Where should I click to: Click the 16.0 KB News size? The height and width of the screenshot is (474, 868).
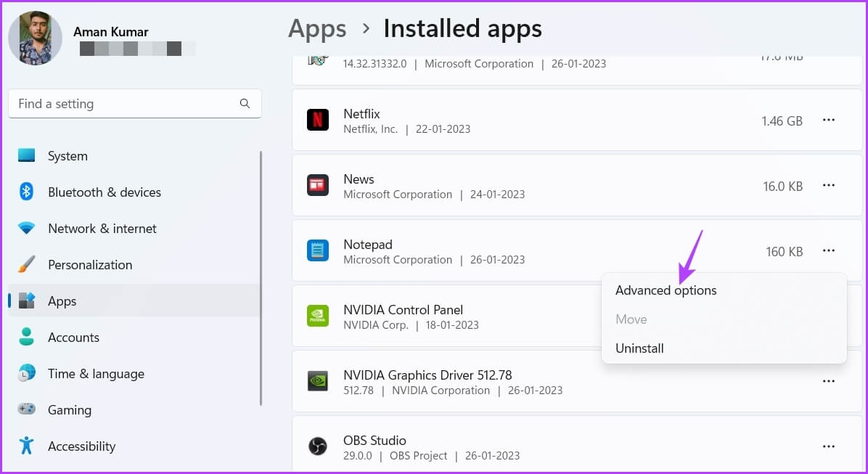click(x=783, y=186)
